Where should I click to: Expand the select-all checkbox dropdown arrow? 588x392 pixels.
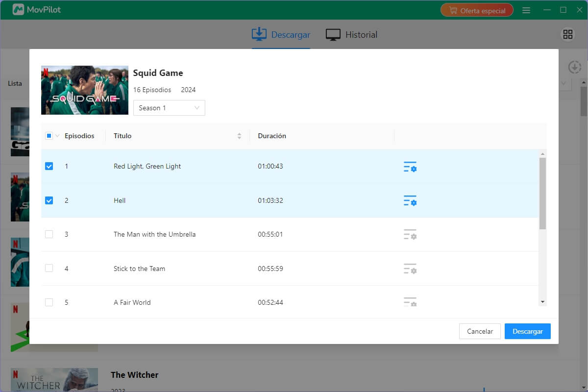[x=57, y=136]
